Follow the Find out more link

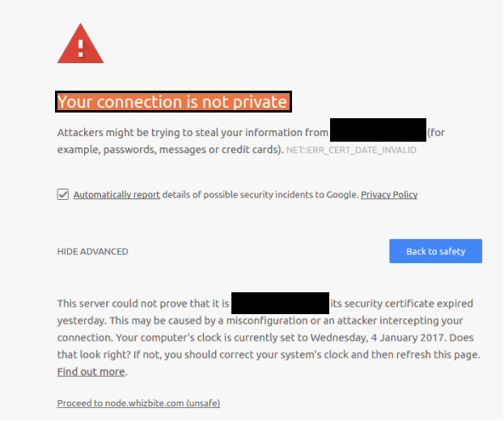91,372
